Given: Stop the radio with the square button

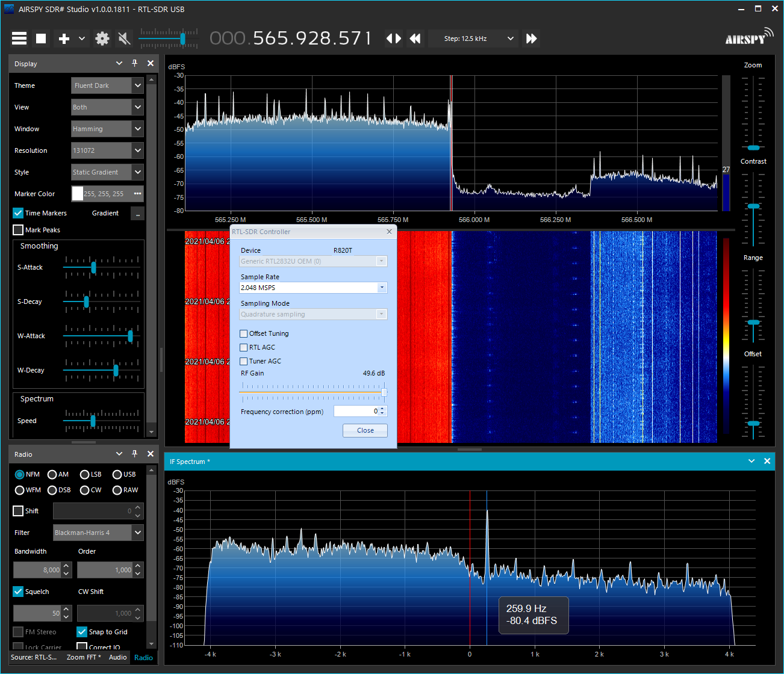Looking at the screenshot, I should (x=41, y=39).
